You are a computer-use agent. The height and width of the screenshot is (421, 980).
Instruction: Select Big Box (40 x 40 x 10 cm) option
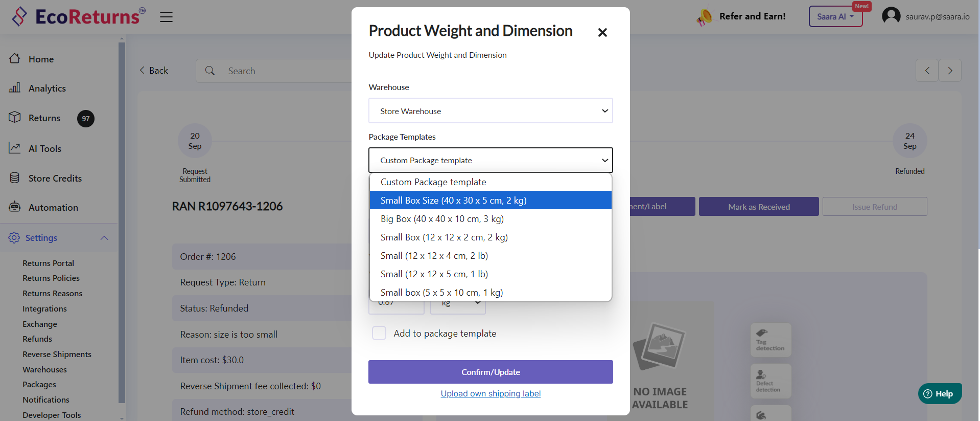click(442, 219)
